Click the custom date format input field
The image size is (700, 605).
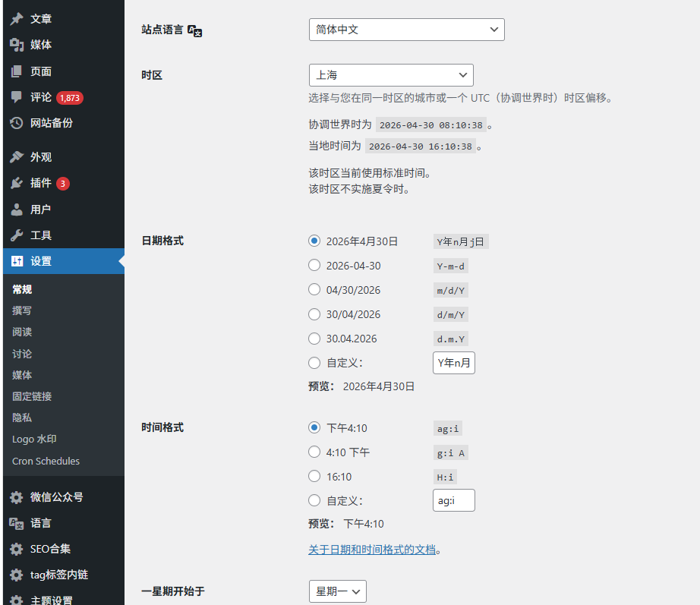(453, 363)
